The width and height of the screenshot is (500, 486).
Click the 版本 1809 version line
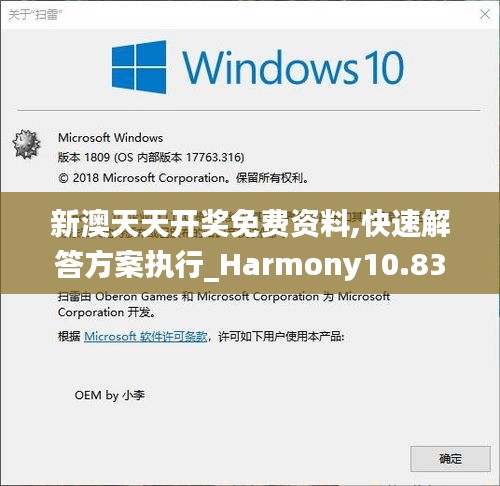click(151, 157)
